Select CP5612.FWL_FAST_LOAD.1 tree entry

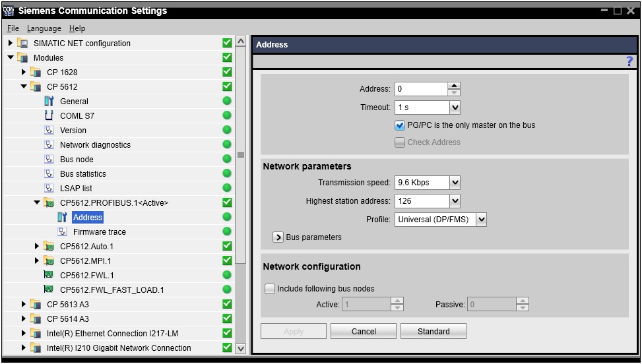112,290
